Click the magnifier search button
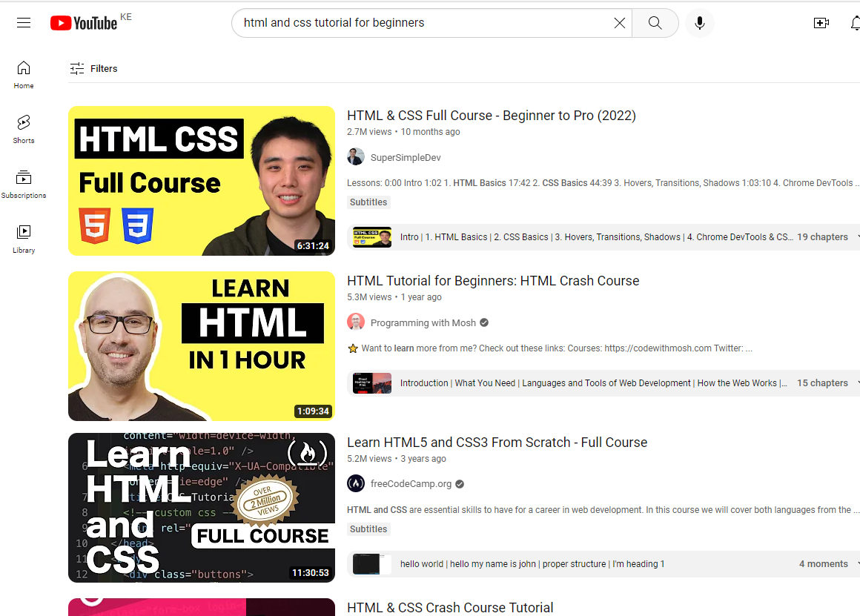860x616 pixels. pyautogui.click(x=655, y=23)
